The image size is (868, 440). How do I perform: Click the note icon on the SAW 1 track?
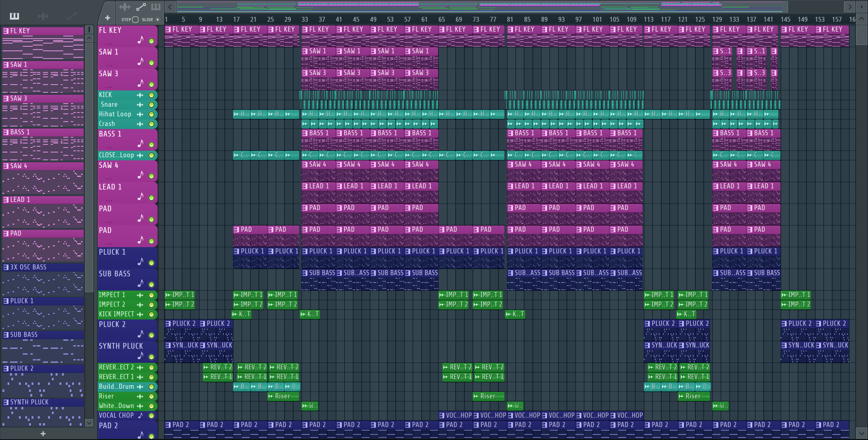point(140,62)
